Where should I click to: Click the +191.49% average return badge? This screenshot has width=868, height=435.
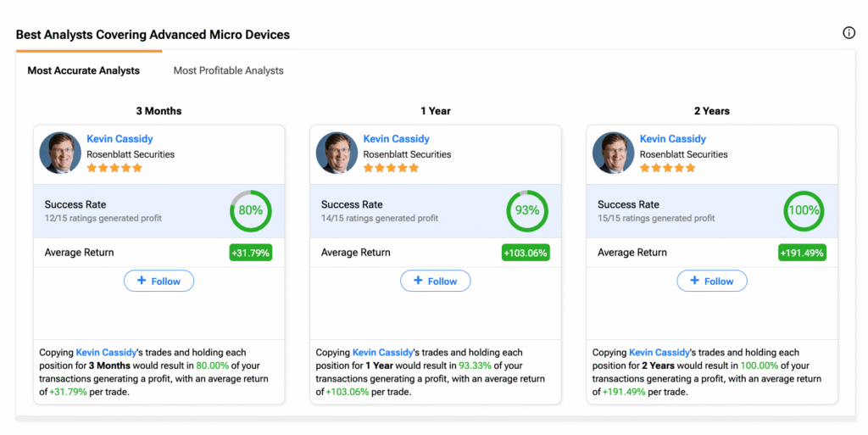(x=802, y=253)
